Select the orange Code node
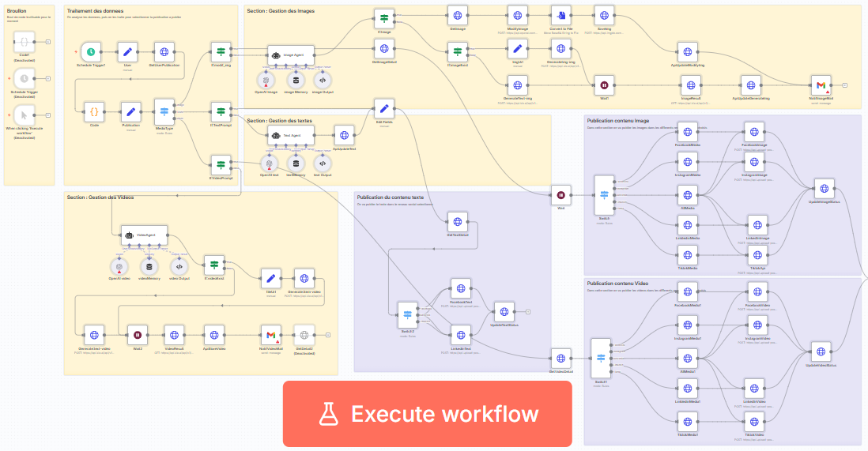 click(94, 111)
